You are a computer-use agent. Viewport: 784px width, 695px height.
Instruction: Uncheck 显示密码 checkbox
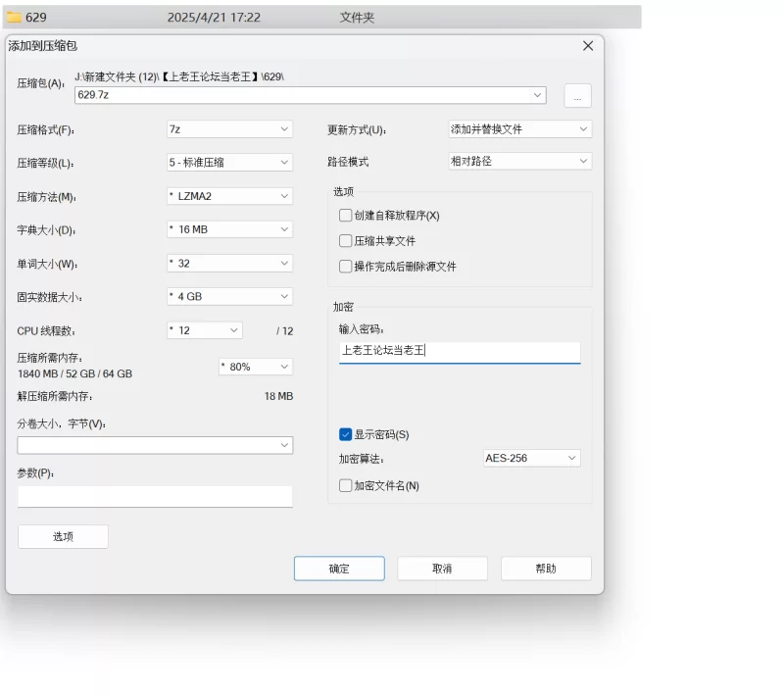tap(346, 434)
